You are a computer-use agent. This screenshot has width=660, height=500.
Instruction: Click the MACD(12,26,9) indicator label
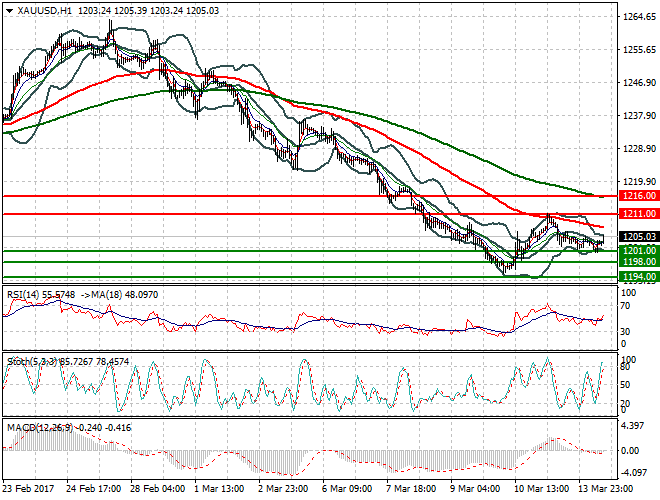[x=37, y=427]
